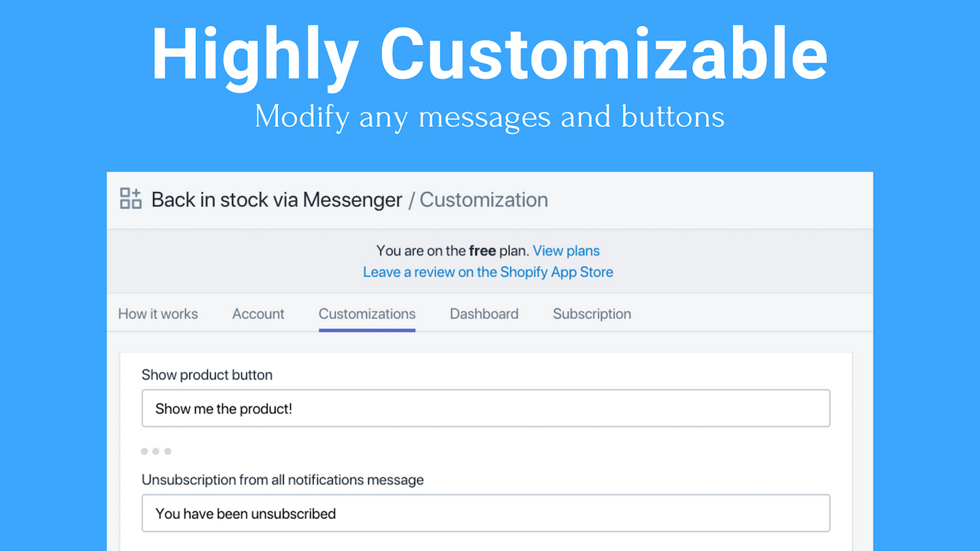The image size is (980, 551).
Task: Select the Customizations tab
Action: coord(367,314)
